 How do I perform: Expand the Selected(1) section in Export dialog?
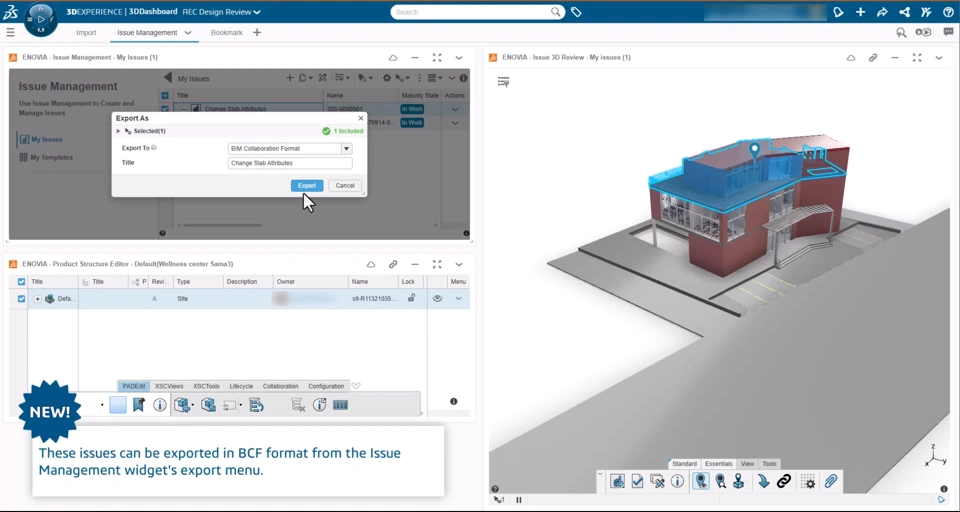pyautogui.click(x=118, y=131)
